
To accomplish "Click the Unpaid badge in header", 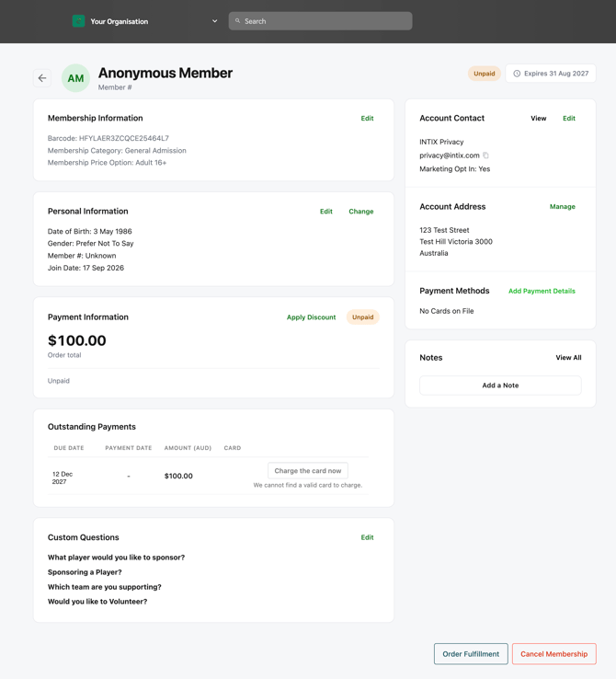I will pos(484,74).
